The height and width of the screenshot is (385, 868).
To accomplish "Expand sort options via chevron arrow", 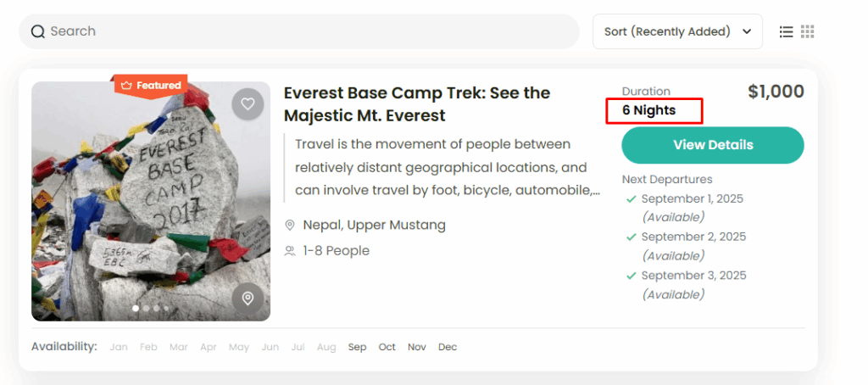I will [747, 31].
